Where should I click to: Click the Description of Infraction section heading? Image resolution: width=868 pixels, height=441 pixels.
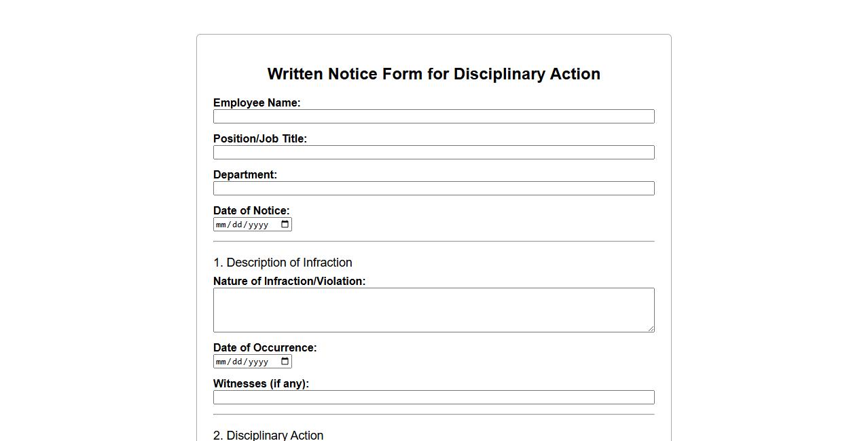tap(283, 263)
